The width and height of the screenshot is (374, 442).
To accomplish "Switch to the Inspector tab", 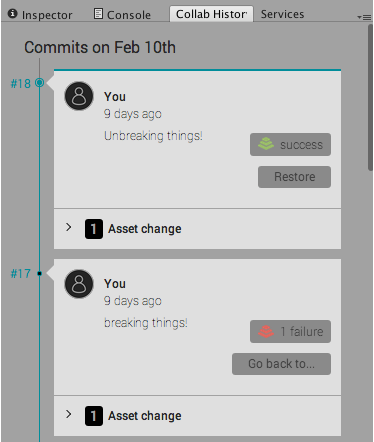I will tap(40, 15).
